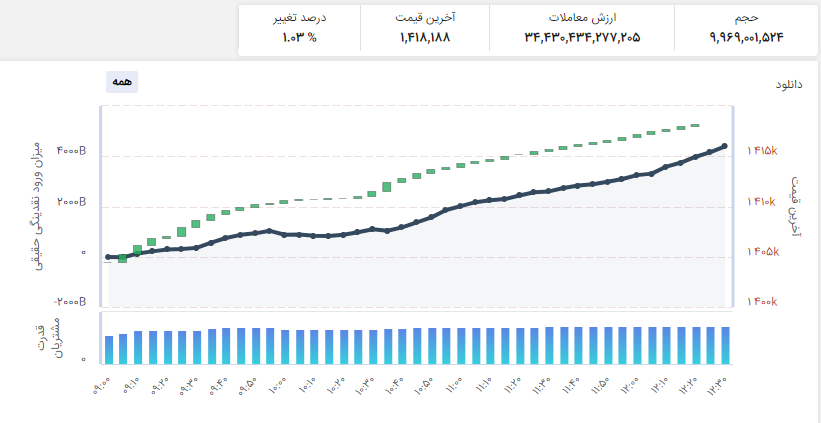Viewport: 821px width, 423px height.
Task: Click the 10:00 time axis label
Action: pyautogui.click(x=278, y=386)
